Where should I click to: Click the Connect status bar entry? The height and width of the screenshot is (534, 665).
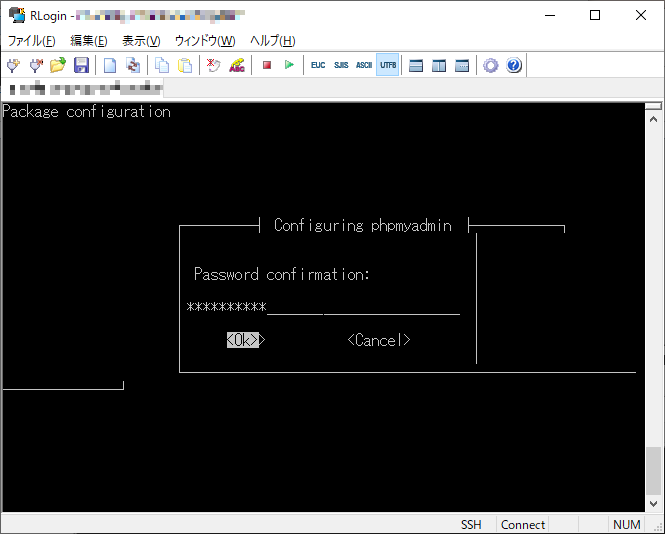tap(522, 525)
